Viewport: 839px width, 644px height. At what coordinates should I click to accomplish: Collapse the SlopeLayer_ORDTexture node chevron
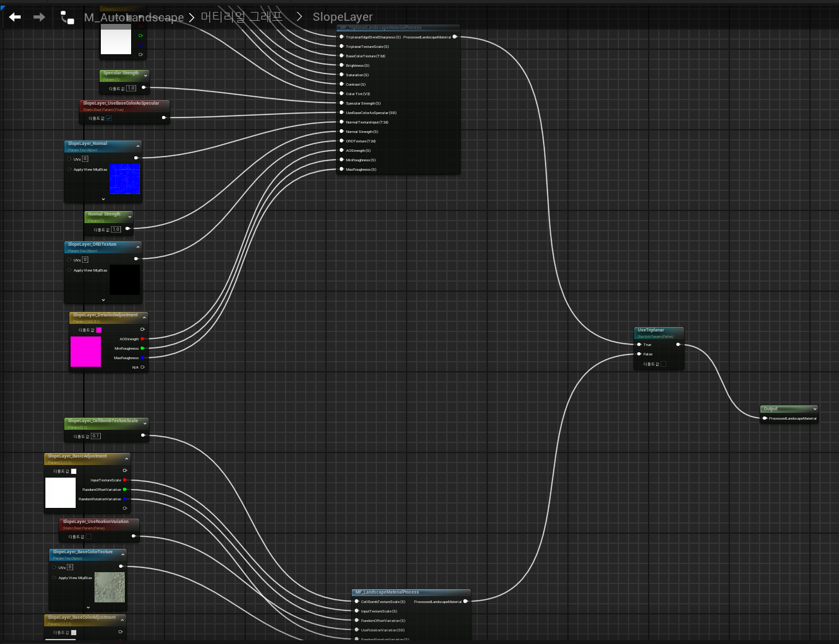[138, 247]
